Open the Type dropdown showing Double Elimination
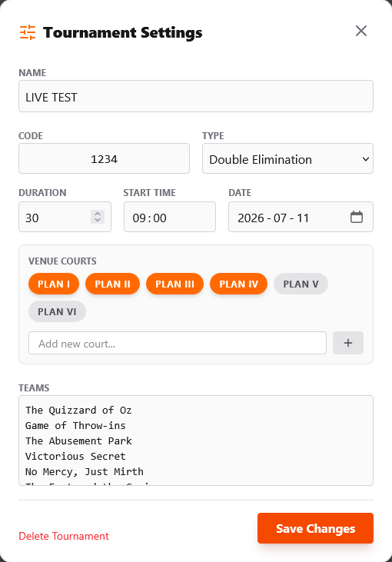This screenshot has width=392, height=562. (x=287, y=159)
